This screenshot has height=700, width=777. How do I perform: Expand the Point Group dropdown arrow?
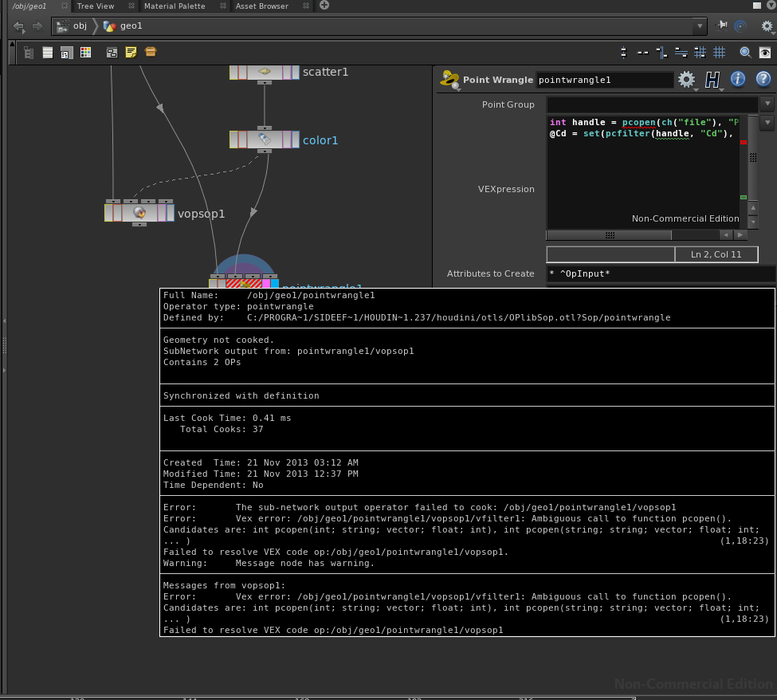click(x=767, y=104)
